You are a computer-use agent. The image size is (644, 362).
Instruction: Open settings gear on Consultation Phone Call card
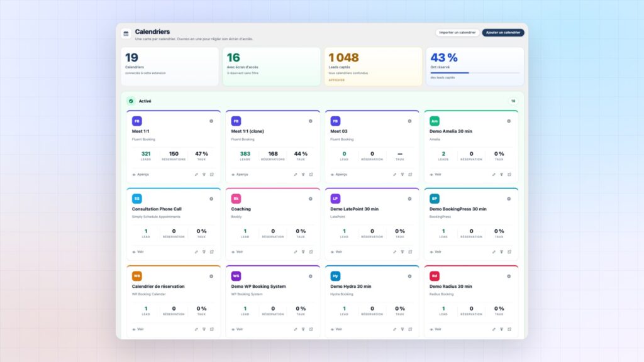coord(211,199)
